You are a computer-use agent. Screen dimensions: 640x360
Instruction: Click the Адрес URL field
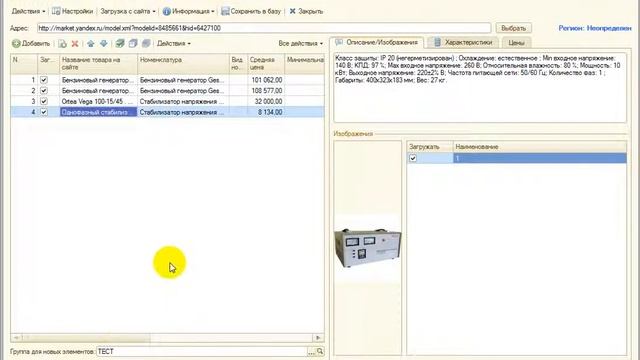pyautogui.click(x=264, y=28)
